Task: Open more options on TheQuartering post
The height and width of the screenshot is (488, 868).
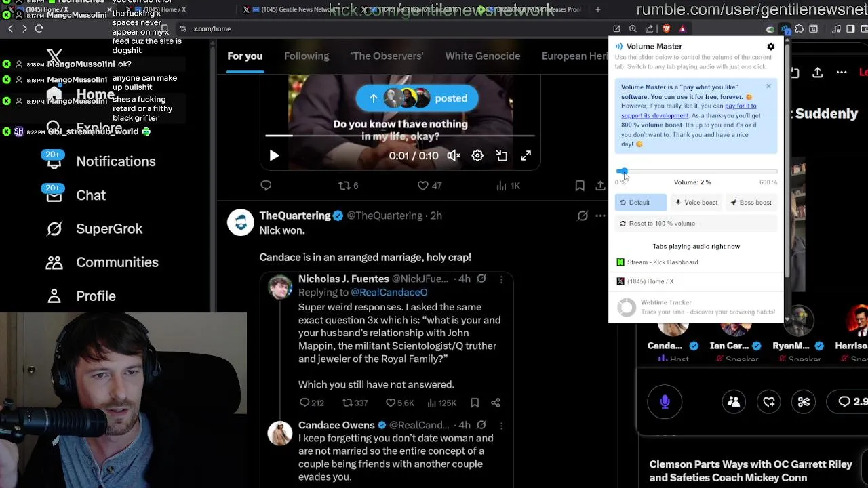Action: [x=600, y=216]
